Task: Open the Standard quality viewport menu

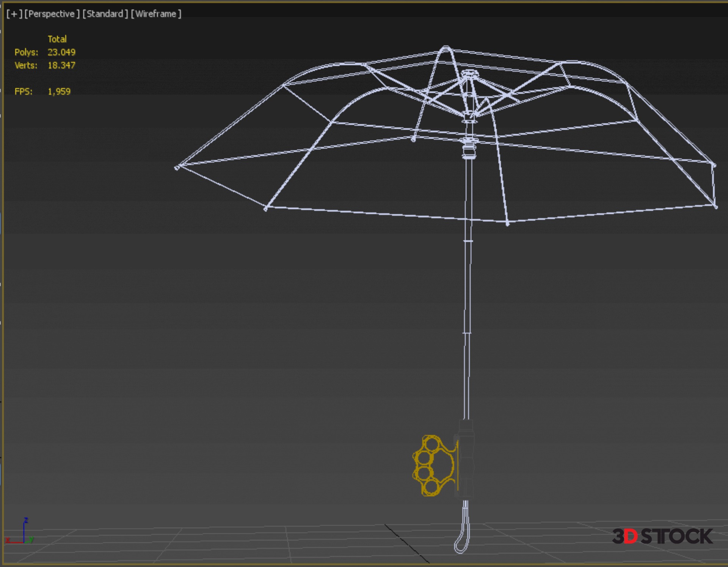Action: click(105, 14)
